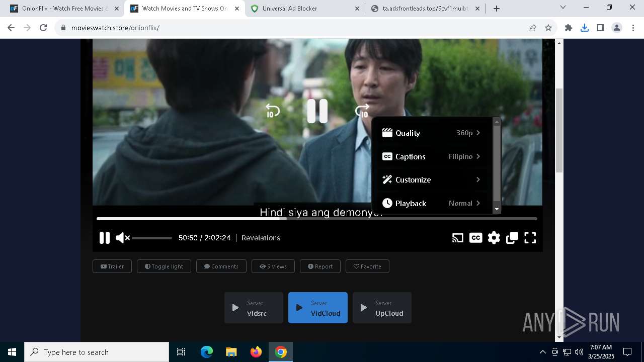Image resolution: width=644 pixels, height=362 pixels.
Task: Open a new browser tab
Action: [497, 9]
